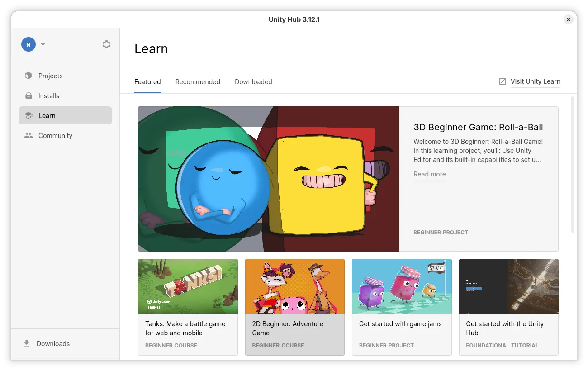The width and height of the screenshot is (588, 371).
Task: Open Get started with the Unity Hub card
Action: point(508,307)
